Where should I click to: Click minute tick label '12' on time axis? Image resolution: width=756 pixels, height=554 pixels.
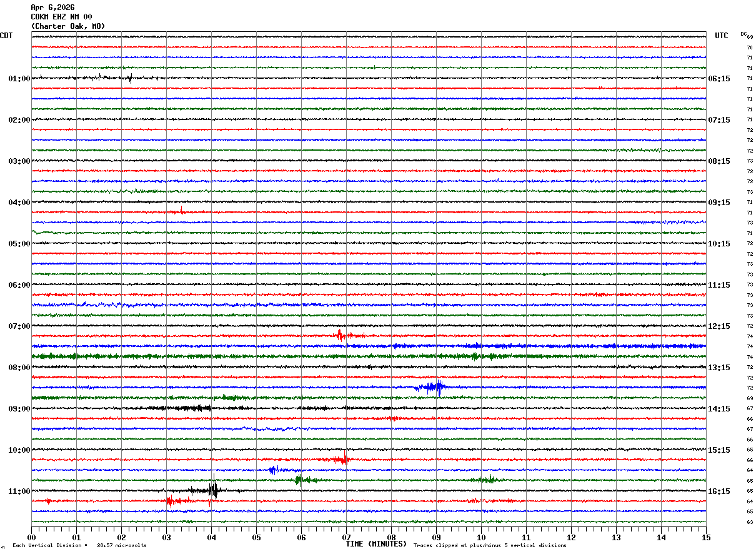click(x=572, y=537)
